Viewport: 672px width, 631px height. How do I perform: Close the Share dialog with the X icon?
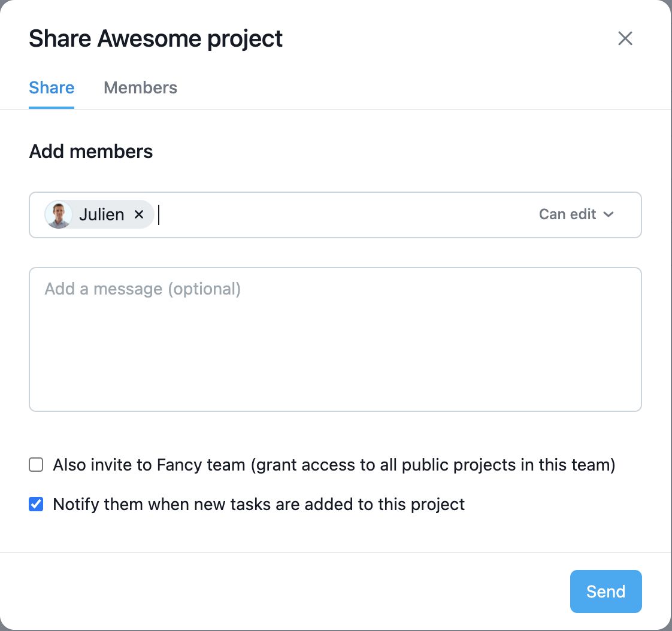point(625,39)
